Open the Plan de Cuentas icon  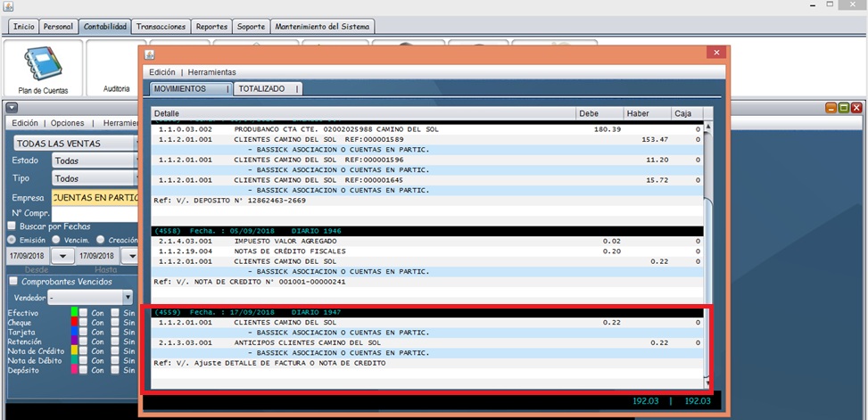(x=43, y=67)
